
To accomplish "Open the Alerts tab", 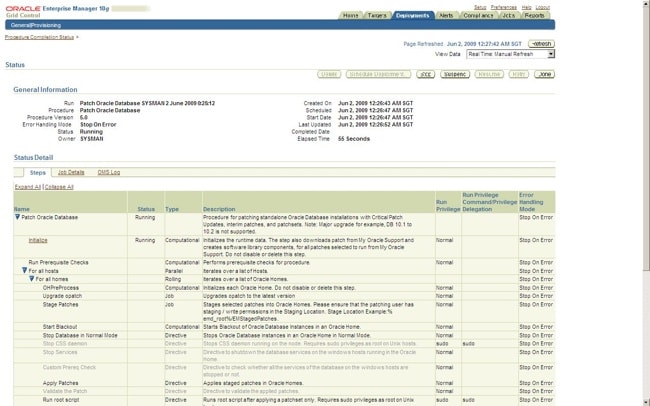I will pos(446,15).
